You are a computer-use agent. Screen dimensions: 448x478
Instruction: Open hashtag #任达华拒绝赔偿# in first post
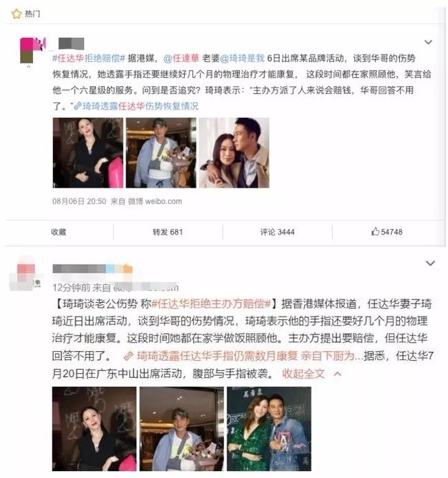(x=89, y=58)
